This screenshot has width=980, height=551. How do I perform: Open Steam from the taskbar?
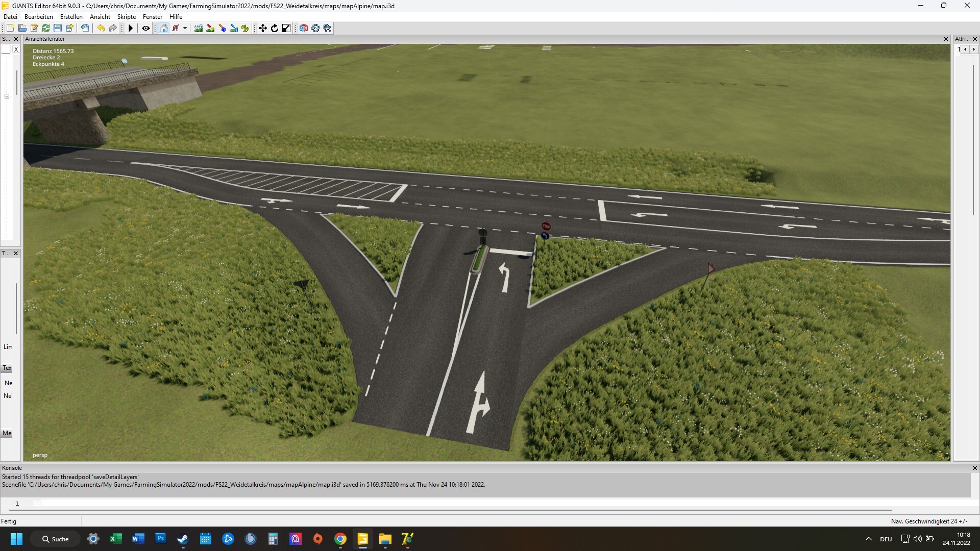point(182,539)
